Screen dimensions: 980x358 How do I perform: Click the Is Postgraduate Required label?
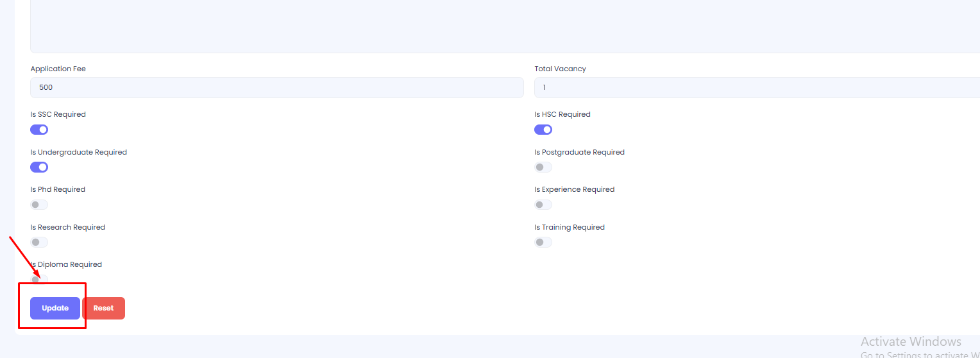(x=579, y=152)
